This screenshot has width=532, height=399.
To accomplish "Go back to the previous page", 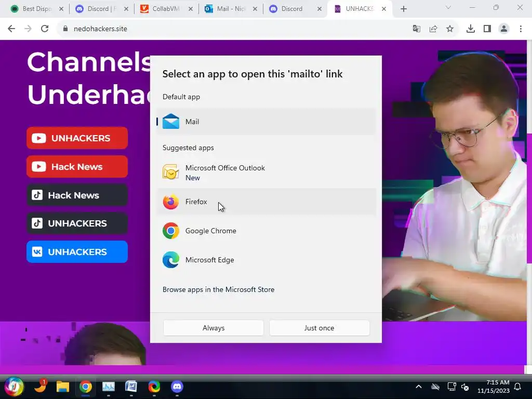I will 11,29.
